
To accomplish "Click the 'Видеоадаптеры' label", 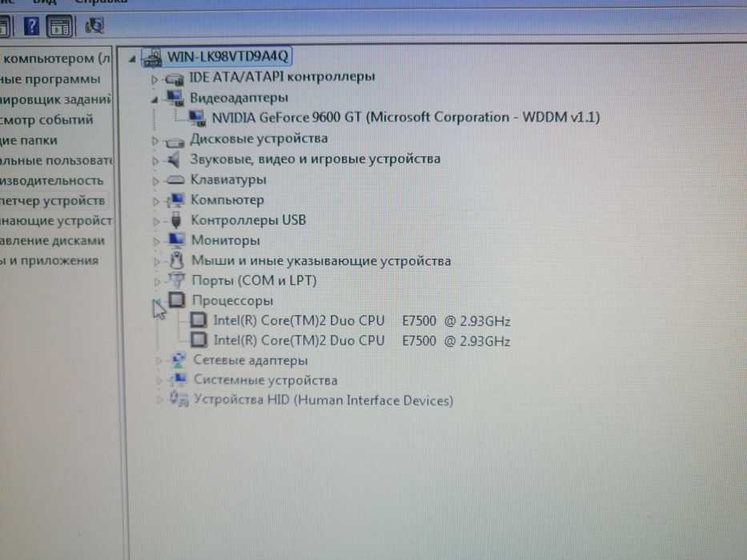I will click(239, 98).
